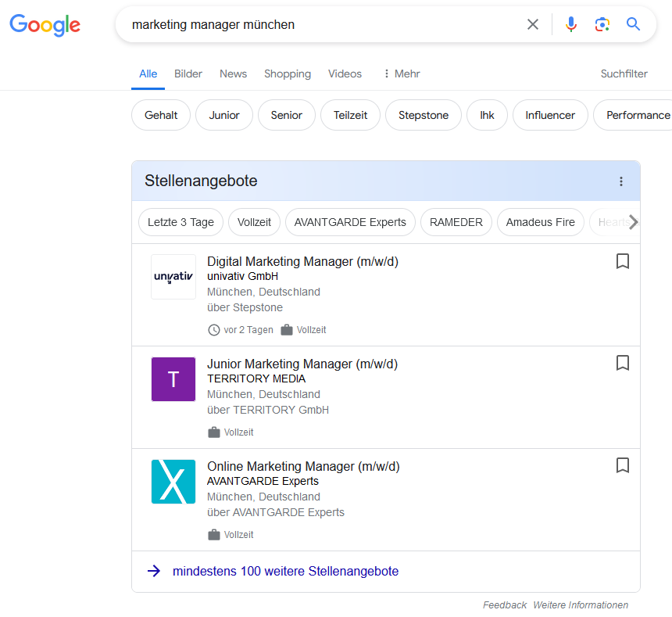
Task: Filter jobs by Vollzeit chip
Action: point(254,222)
